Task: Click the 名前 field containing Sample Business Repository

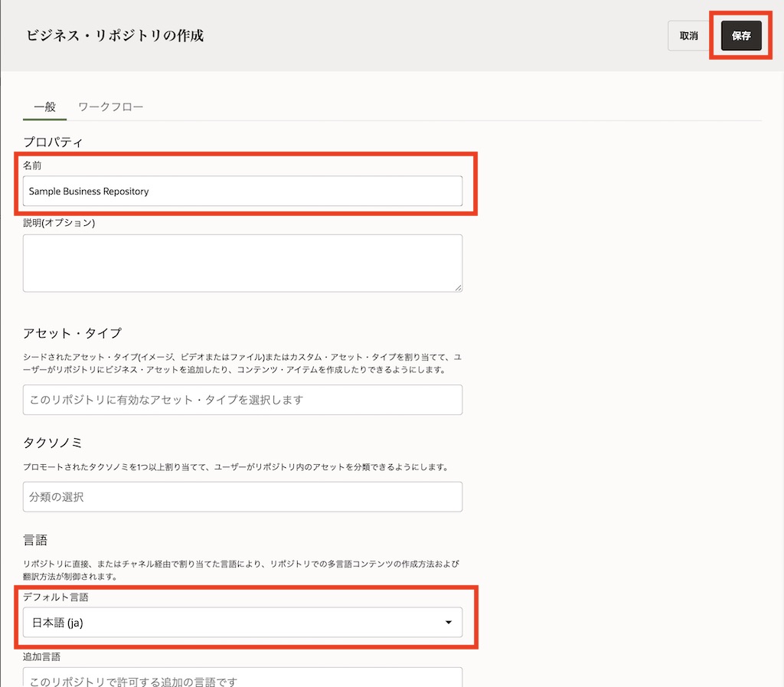Action: [x=242, y=191]
